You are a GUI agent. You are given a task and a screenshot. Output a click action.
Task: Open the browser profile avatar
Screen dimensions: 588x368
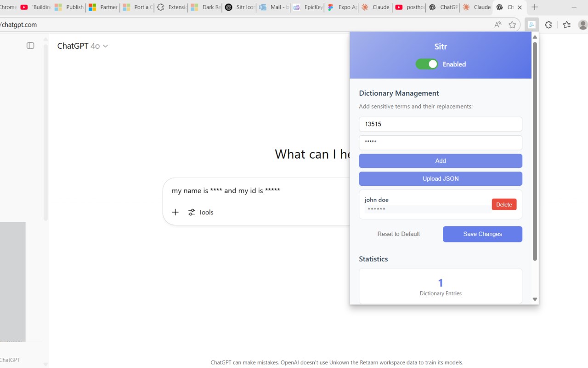(x=582, y=25)
